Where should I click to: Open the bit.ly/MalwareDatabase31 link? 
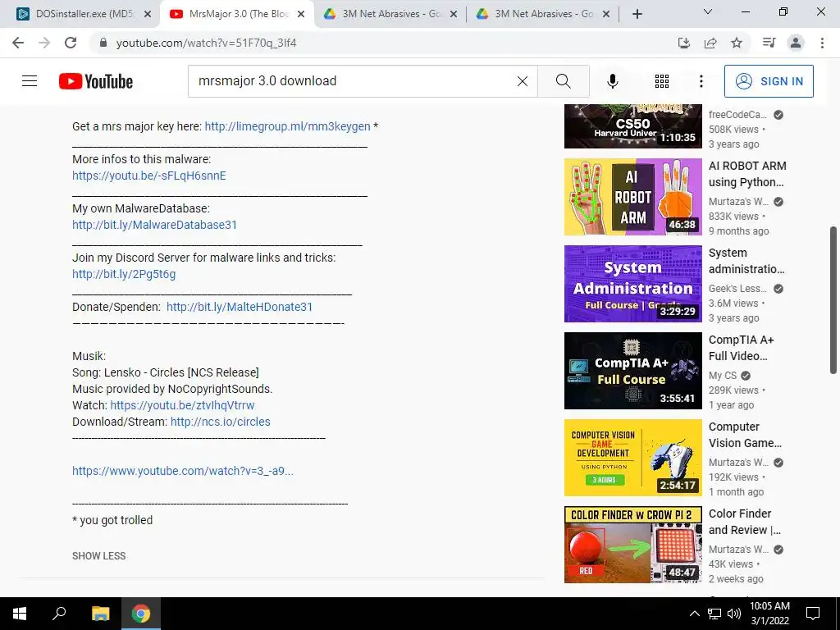coord(154,225)
